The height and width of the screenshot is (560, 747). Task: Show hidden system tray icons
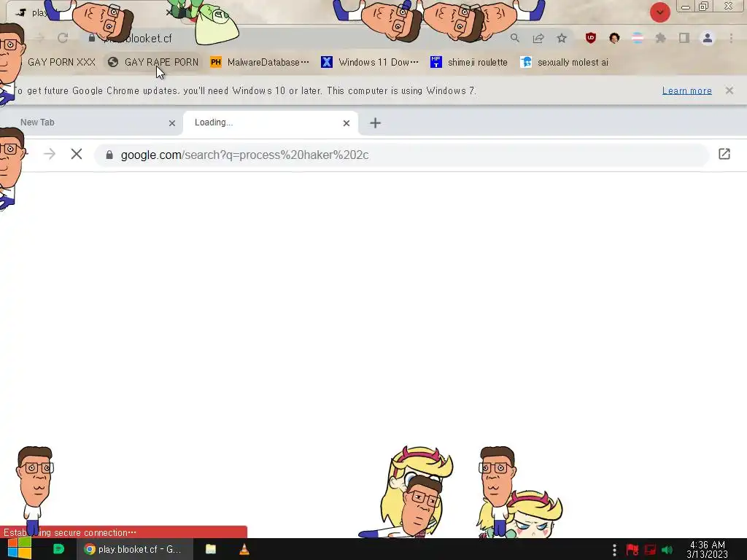pos(614,550)
